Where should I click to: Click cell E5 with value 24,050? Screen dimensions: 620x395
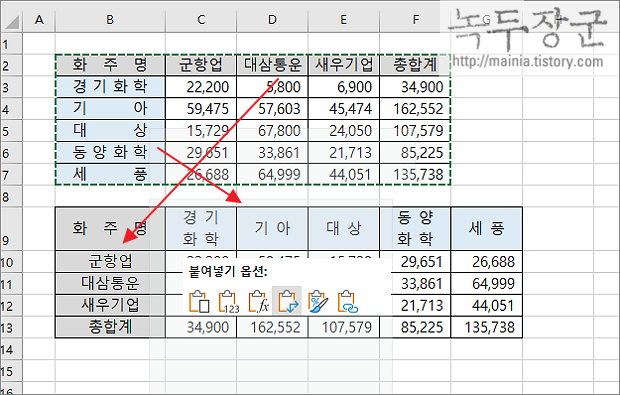343,131
